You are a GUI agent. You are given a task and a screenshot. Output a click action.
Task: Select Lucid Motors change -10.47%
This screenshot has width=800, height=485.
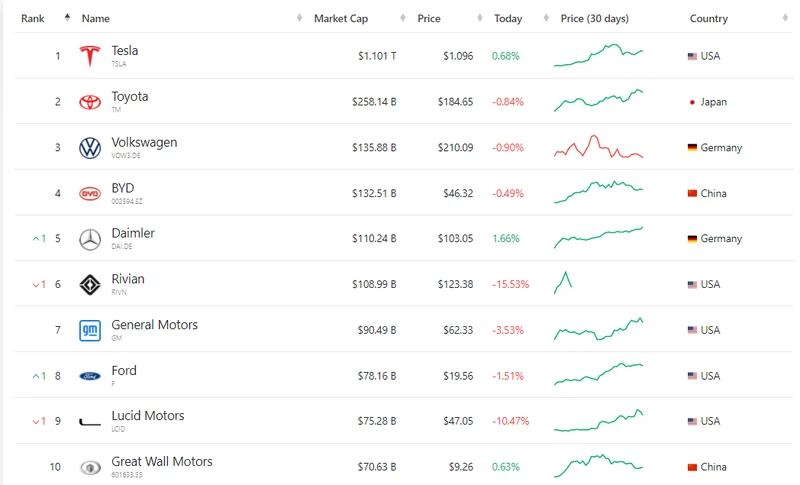[x=510, y=421]
